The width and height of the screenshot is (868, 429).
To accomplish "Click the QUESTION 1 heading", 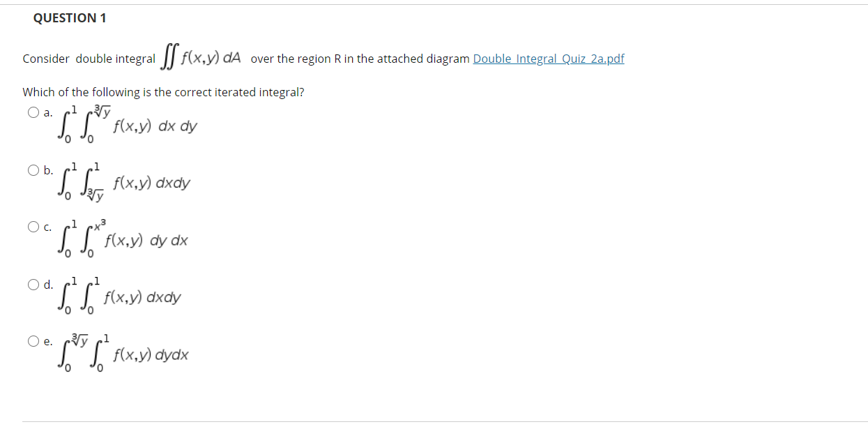I will coord(70,18).
